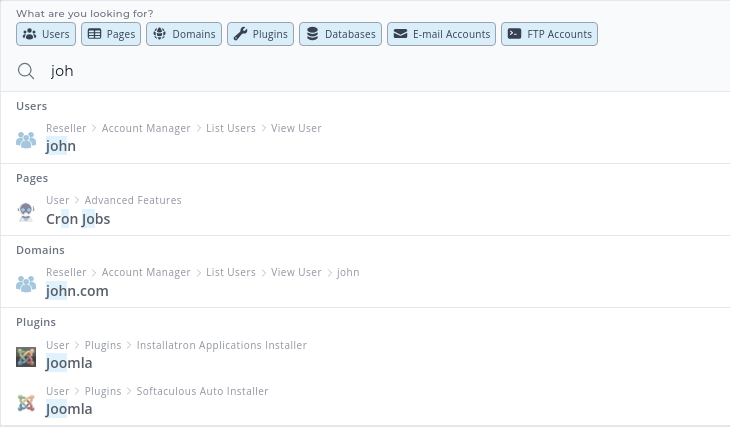Toggle the Domains search filter
The width and height of the screenshot is (730, 427).
[x=184, y=34]
